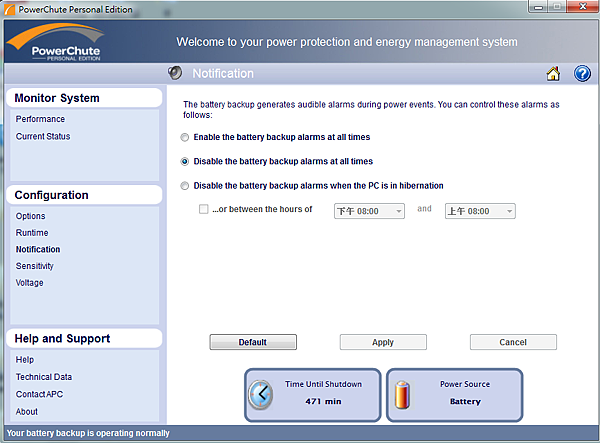
Task: Click the clock icon in Time Until Shutdown
Action: click(x=261, y=395)
